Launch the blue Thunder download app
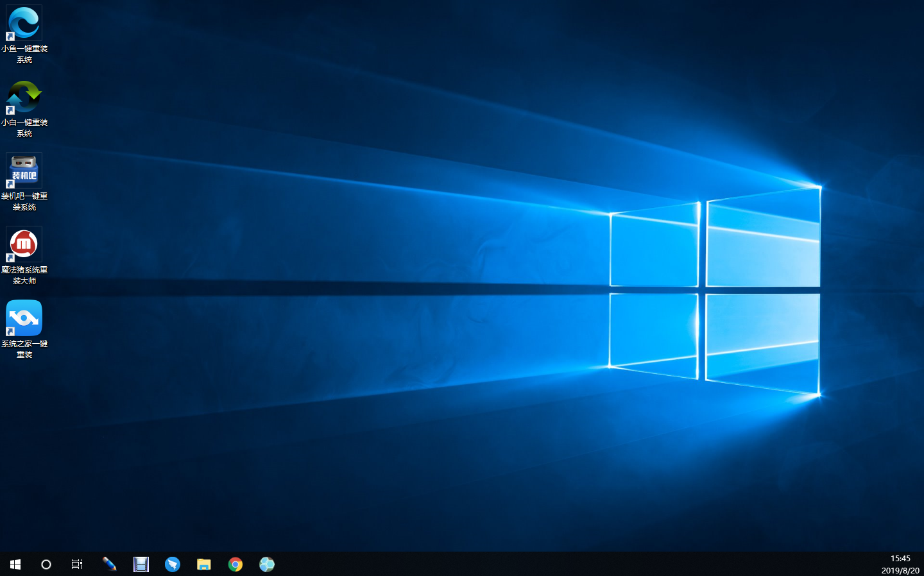Screen dimensions: 924x576 pos(173,564)
